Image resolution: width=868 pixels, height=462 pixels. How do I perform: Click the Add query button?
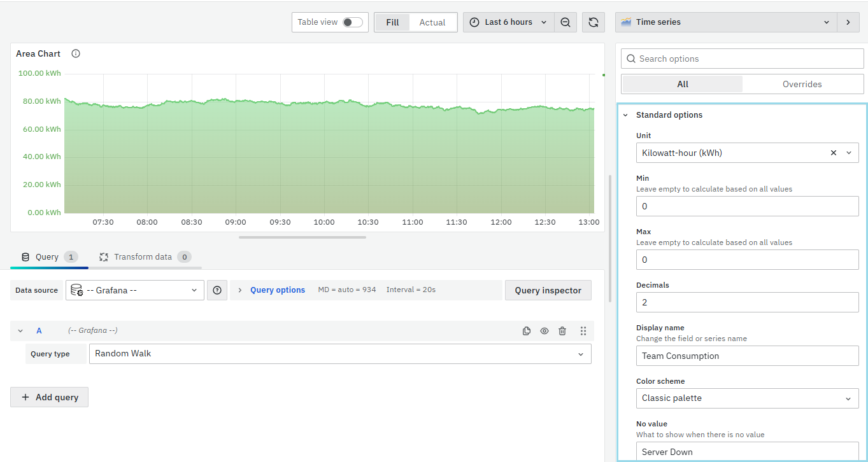click(x=50, y=397)
